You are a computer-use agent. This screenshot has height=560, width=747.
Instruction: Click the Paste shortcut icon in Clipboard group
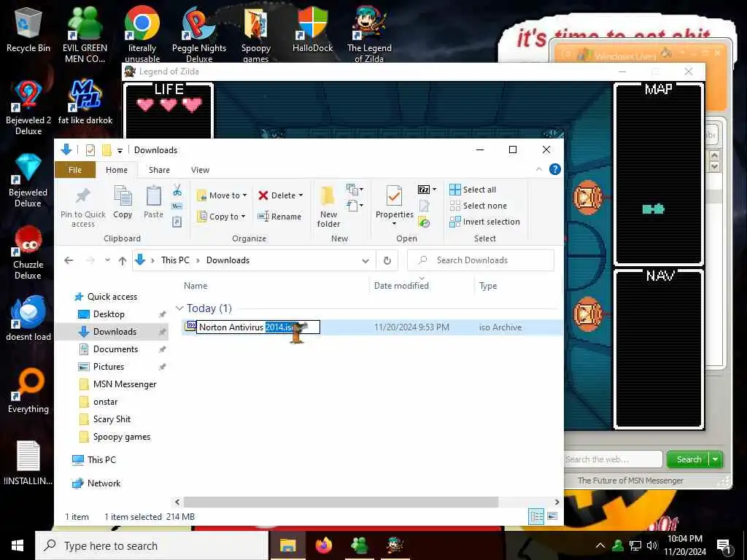point(177,222)
